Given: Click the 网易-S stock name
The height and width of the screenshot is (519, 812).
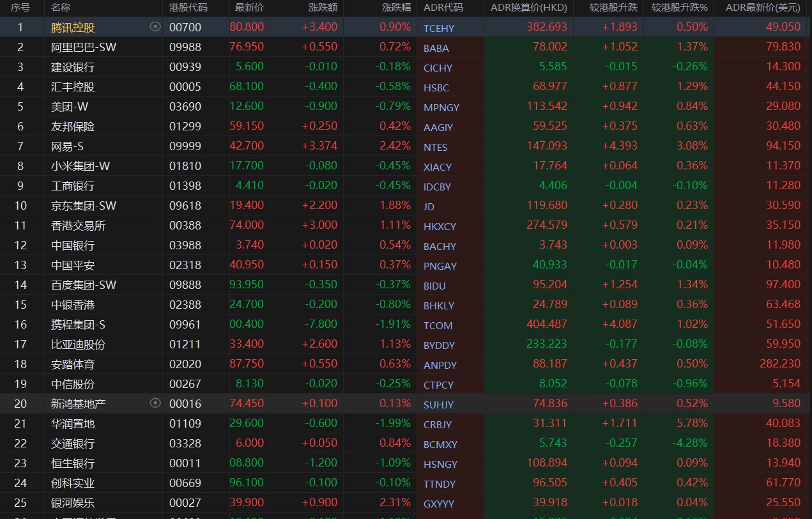Looking at the screenshot, I should coord(67,146).
